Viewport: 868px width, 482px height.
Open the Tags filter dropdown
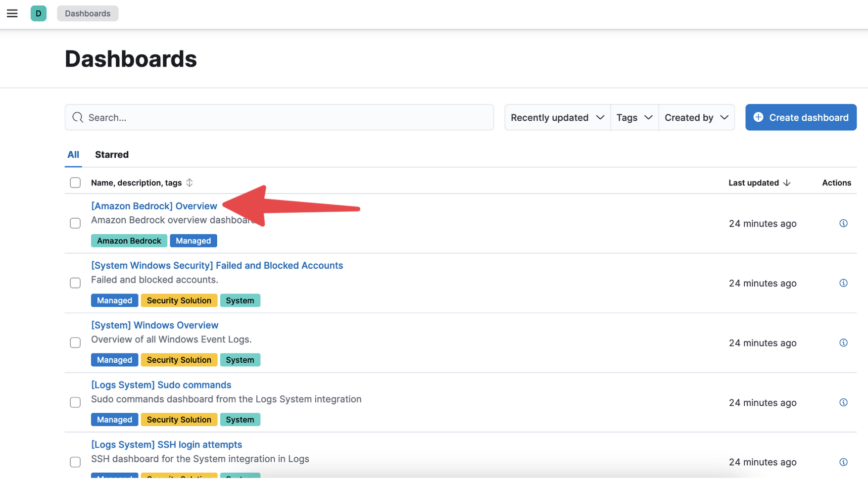(634, 117)
